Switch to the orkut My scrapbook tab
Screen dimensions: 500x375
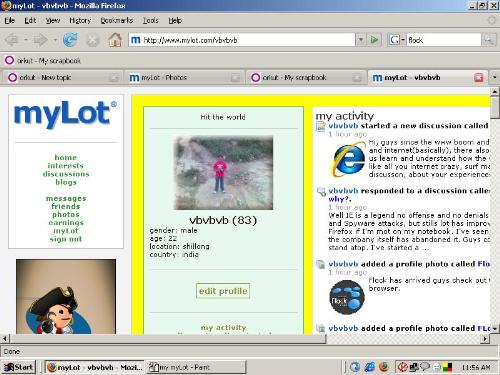pyautogui.click(x=306, y=78)
